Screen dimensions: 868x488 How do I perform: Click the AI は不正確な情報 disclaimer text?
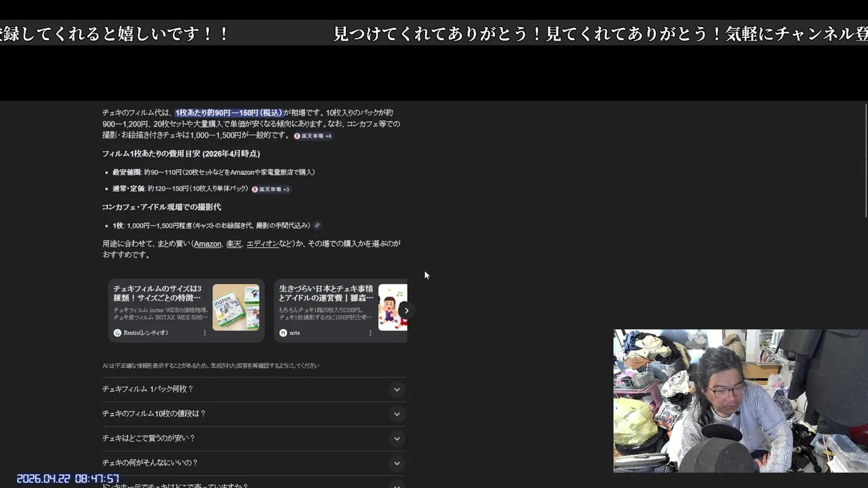pyautogui.click(x=211, y=366)
